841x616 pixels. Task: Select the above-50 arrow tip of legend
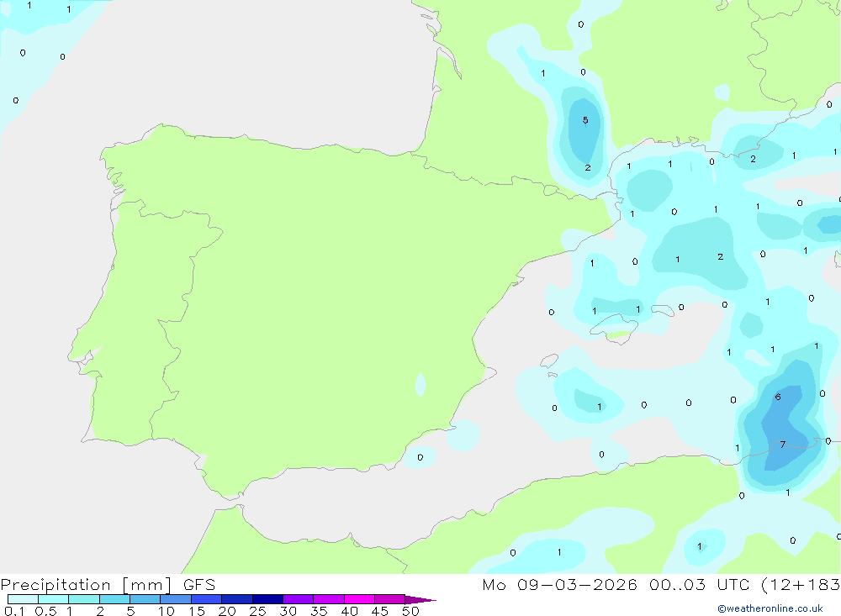click(x=420, y=600)
